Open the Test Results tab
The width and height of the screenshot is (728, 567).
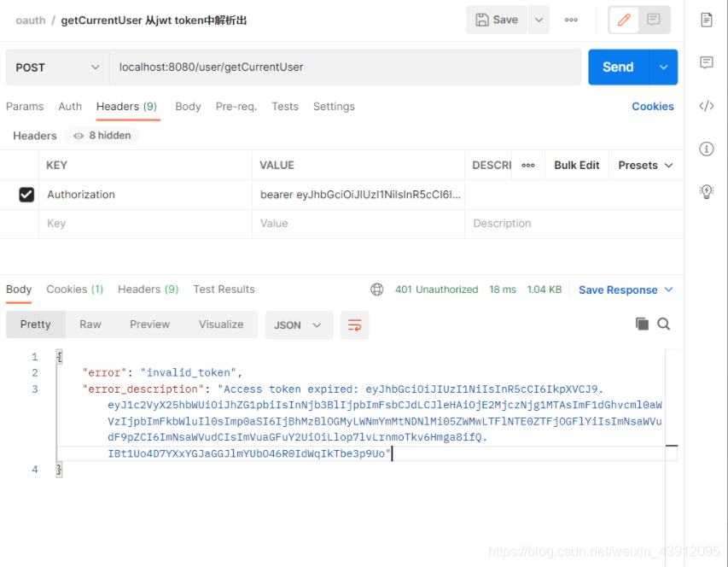[x=224, y=289]
